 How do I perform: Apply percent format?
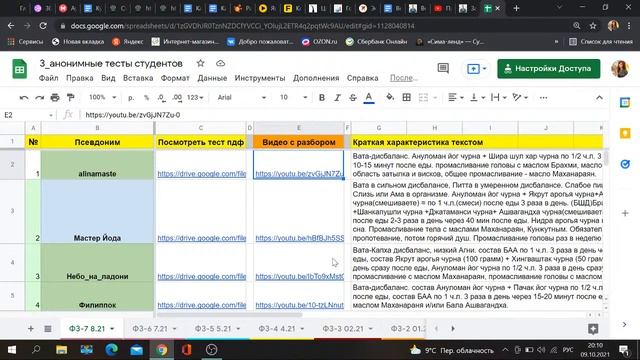(146, 98)
